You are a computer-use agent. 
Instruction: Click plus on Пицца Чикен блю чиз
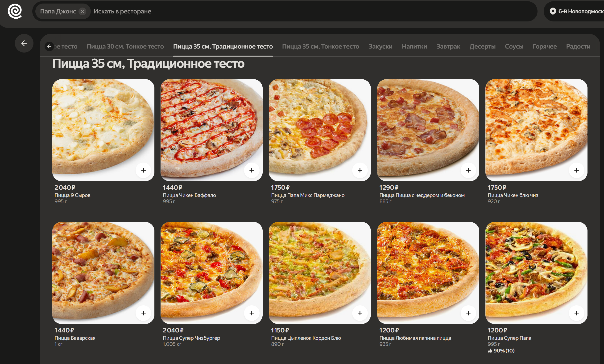coord(576,170)
